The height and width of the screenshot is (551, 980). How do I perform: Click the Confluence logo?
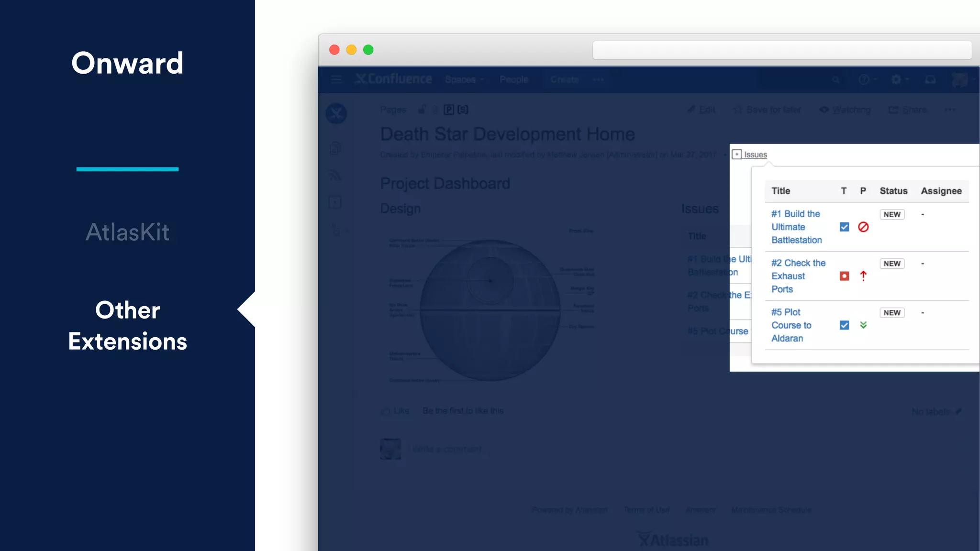point(393,79)
